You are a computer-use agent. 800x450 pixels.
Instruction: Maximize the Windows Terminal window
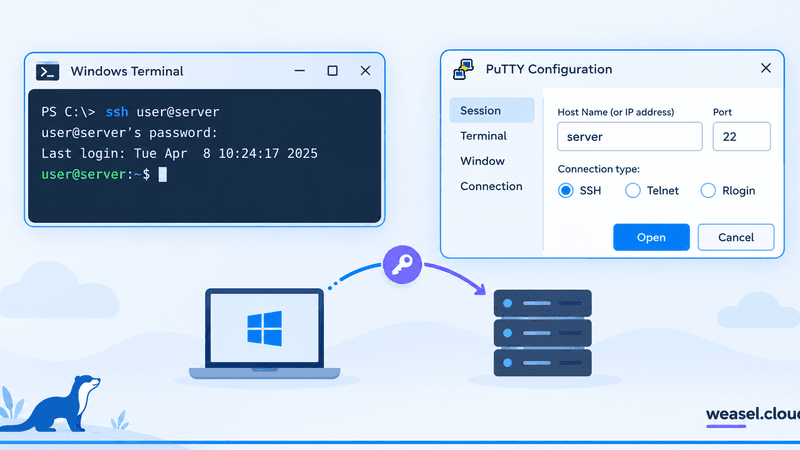pyautogui.click(x=332, y=71)
